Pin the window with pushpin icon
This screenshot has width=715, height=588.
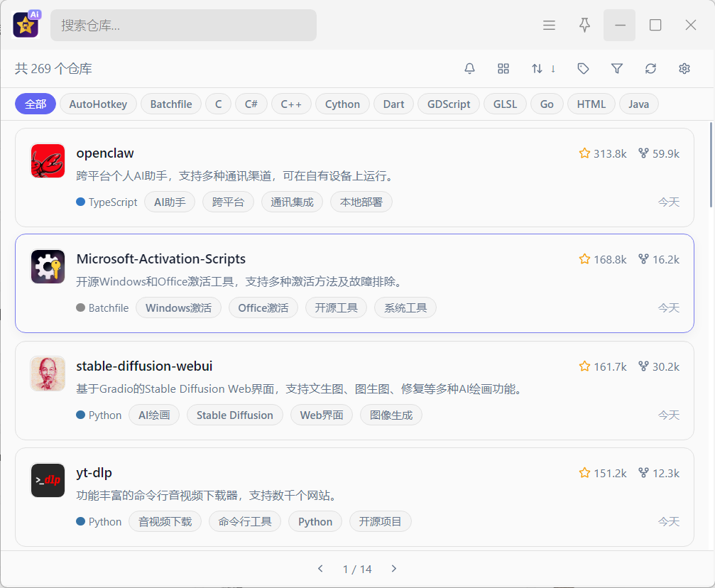(584, 26)
